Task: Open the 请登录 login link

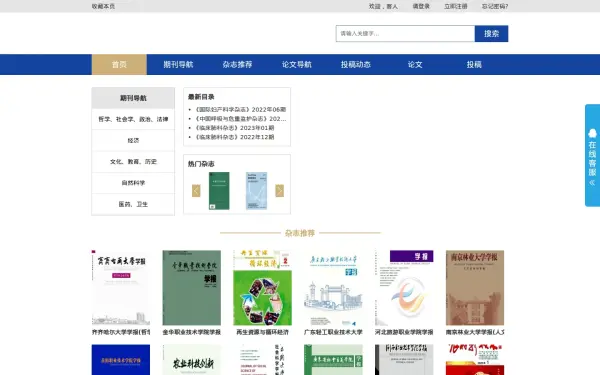Action: [421, 6]
